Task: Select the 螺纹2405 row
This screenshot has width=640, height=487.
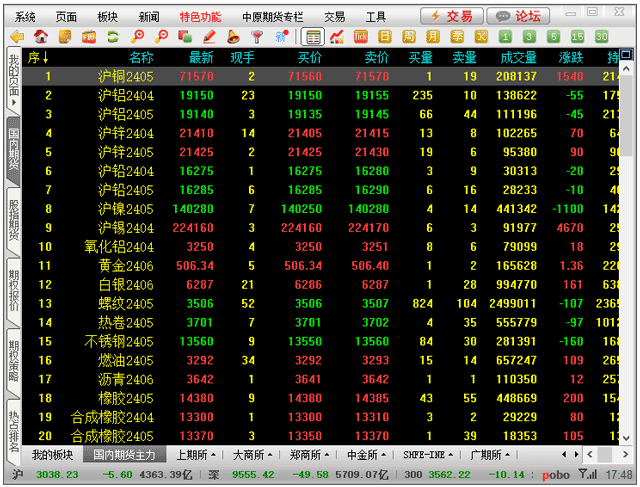Action: [x=321, y=304]
